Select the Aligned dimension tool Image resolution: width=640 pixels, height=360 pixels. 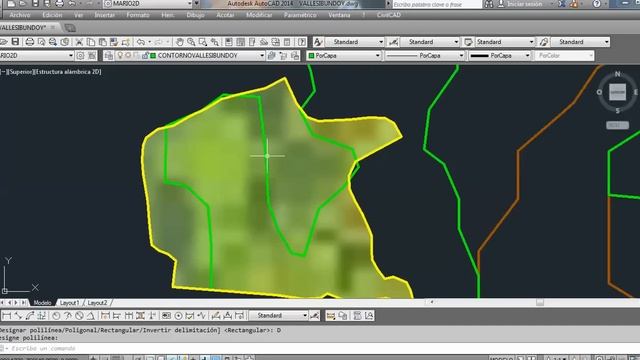point(18,316)
